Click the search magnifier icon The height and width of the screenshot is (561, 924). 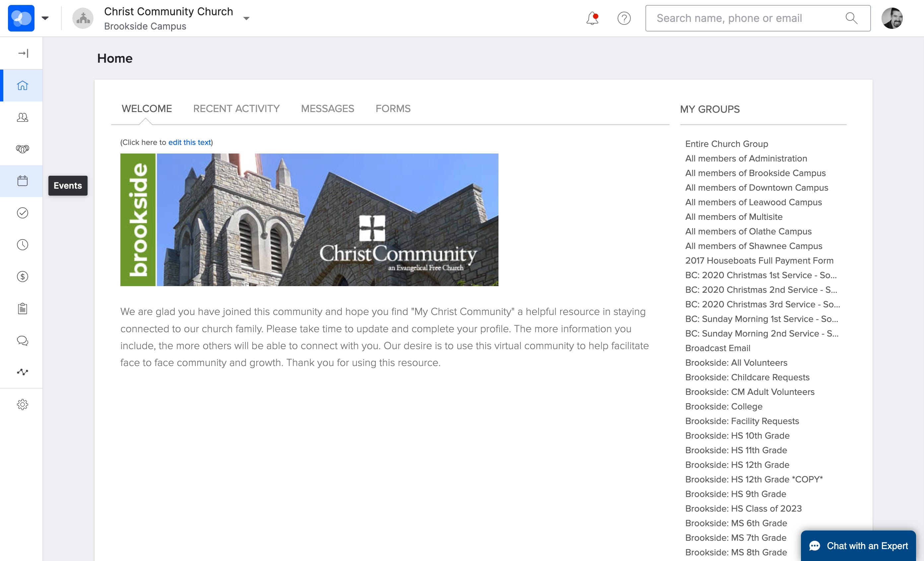pyautogui.click(x=852, y=18)
